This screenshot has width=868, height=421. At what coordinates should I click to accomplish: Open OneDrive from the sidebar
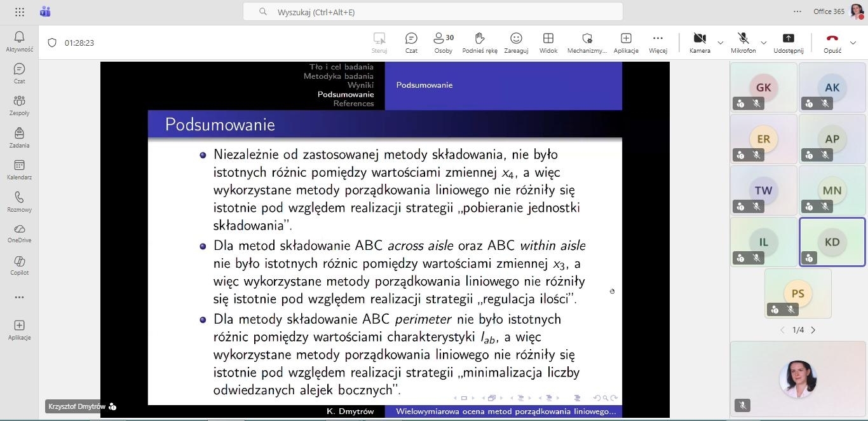[19, 233]
